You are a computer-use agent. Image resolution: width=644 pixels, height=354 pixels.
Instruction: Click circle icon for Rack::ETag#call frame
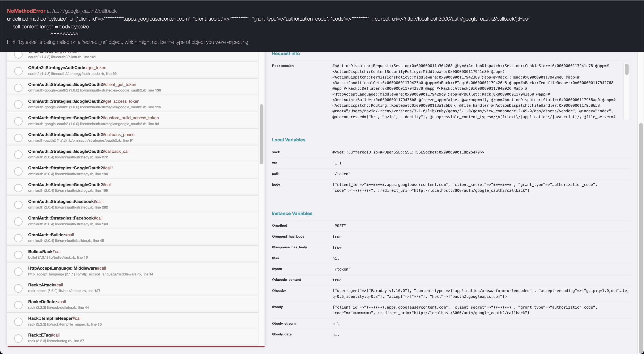click(18, 338)
